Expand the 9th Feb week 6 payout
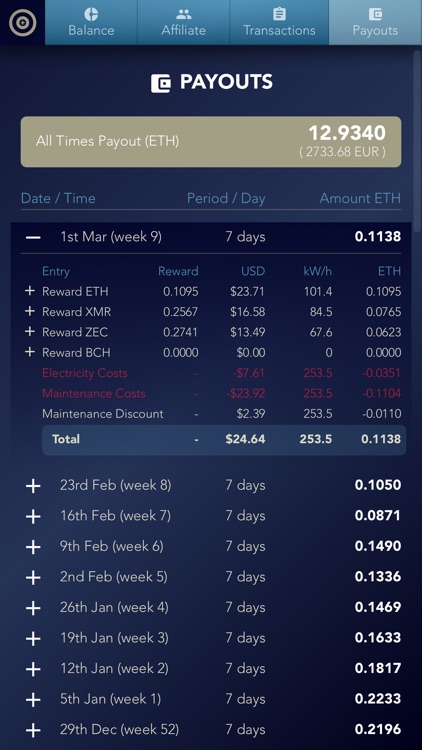 (33, 547)
